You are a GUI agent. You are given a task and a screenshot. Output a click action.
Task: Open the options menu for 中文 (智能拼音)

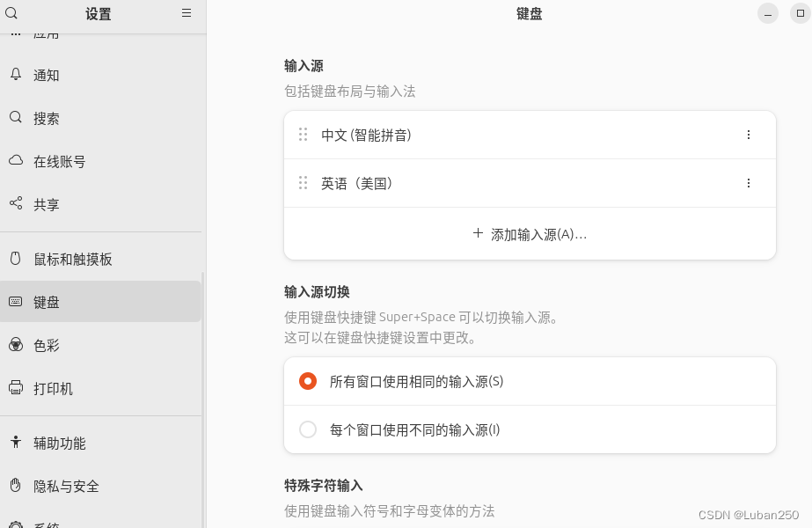[749, 135]
